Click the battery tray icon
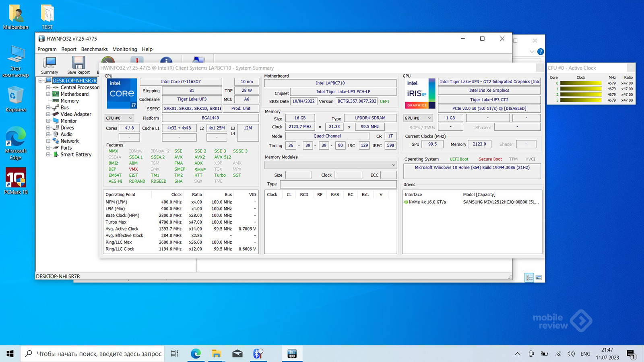The width and height of the screenshot is (644, 362). point(544,354)
